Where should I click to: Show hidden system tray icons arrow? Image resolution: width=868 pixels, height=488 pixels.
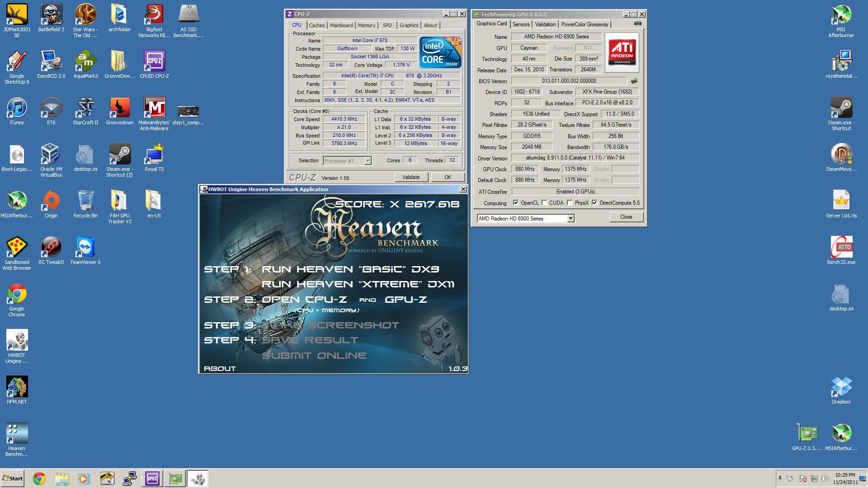[780, 478]
